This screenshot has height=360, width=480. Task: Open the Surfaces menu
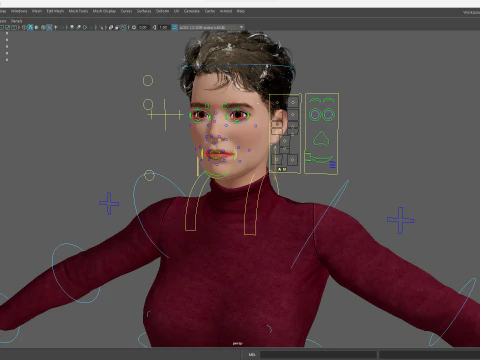click(x=144, y=11)
